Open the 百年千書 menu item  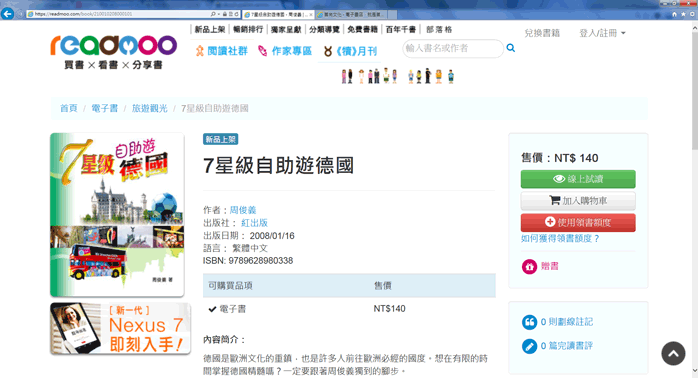(401, 29)
